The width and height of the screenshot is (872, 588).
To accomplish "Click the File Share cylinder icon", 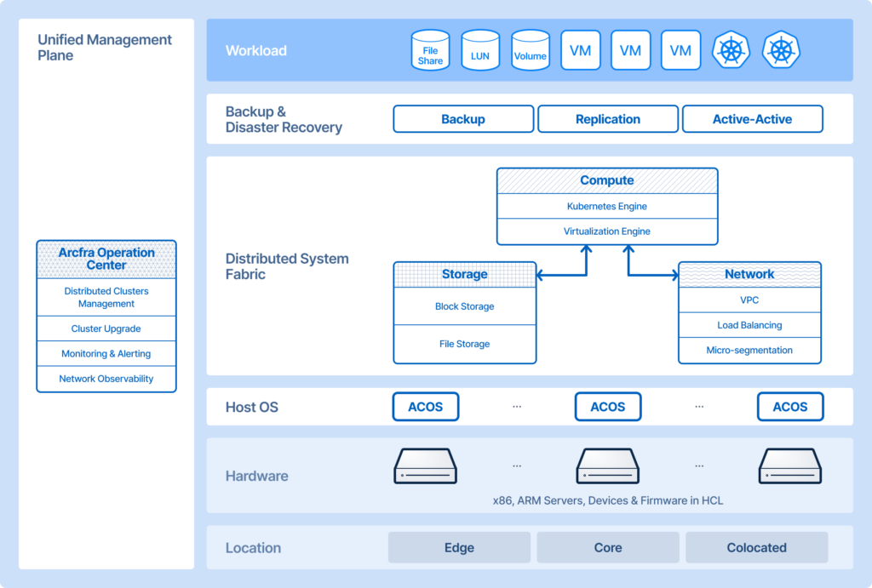I will (x=430, y=51).
